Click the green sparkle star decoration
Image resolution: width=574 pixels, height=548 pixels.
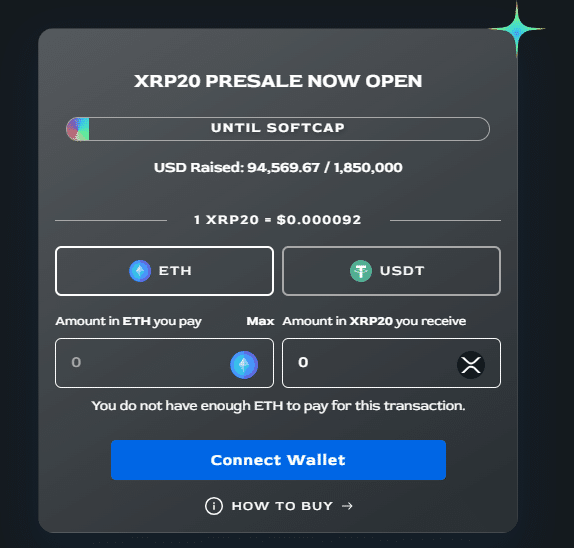[x=517, y=29]
